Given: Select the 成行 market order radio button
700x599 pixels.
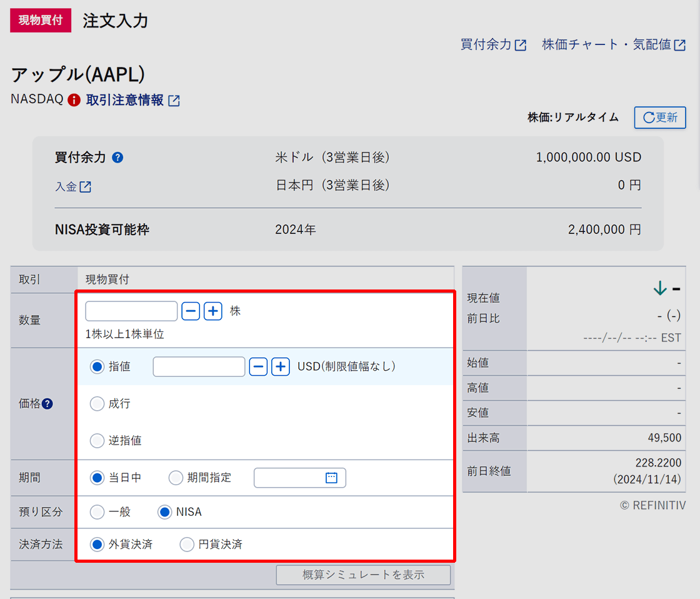Looking at the screenshot, I should [97, 404].
